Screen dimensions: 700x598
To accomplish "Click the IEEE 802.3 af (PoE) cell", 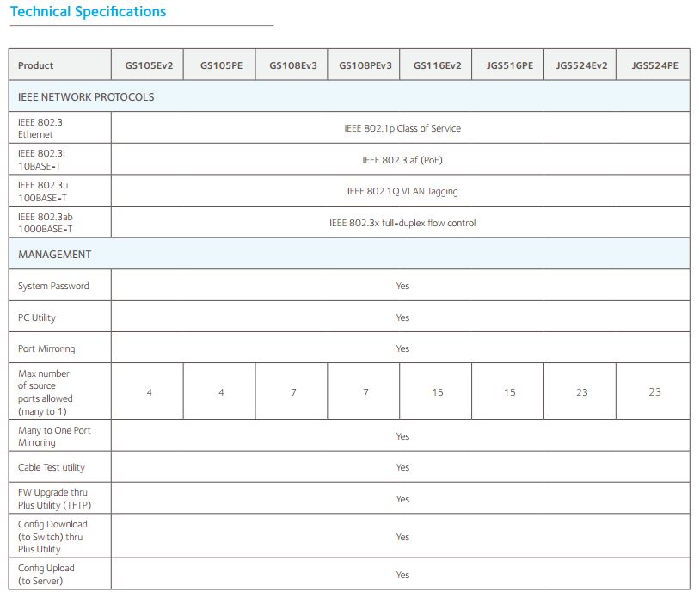I will tap(402, 160).
